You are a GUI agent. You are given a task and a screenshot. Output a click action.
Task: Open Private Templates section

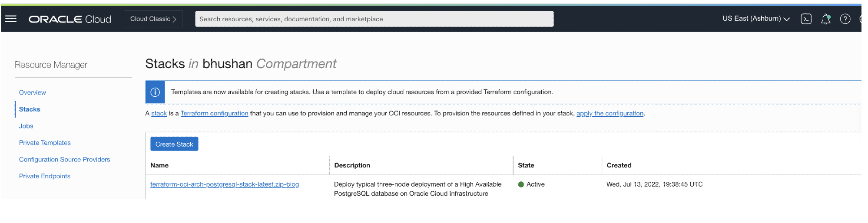(45, 143)
